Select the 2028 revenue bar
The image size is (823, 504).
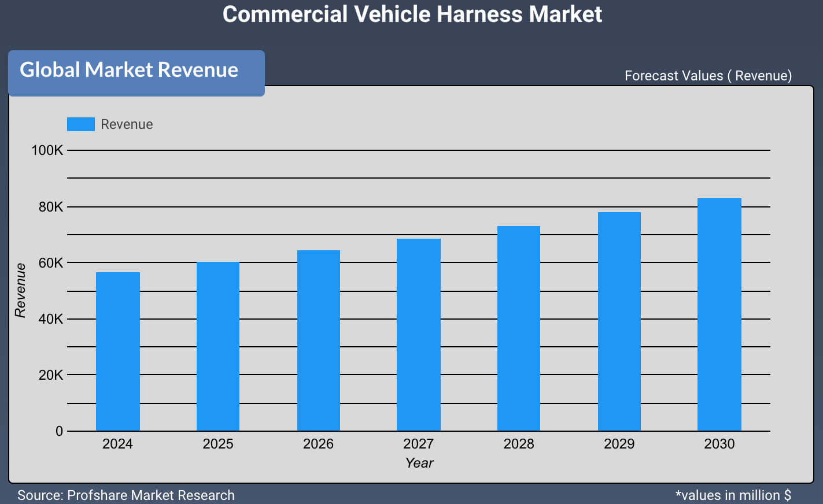point(519,328)
